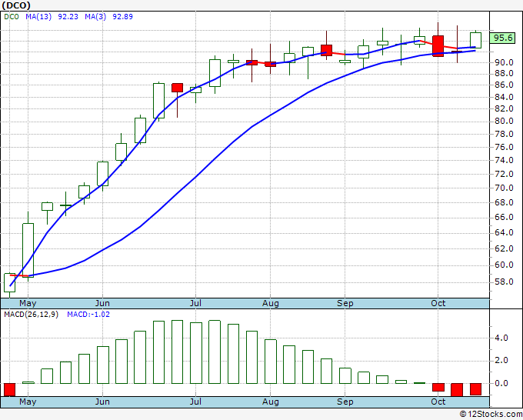Click Aug on the price chart date axis

click(271, 304)
